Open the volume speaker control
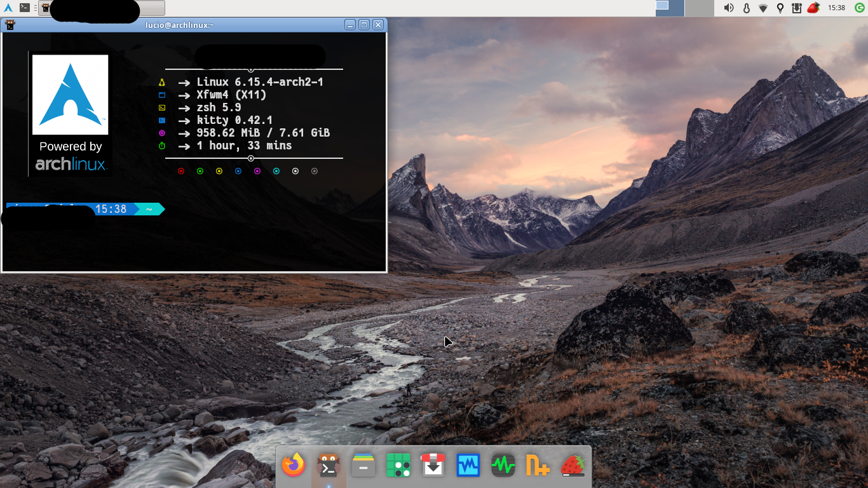868x488 pixels. (729, 8)
